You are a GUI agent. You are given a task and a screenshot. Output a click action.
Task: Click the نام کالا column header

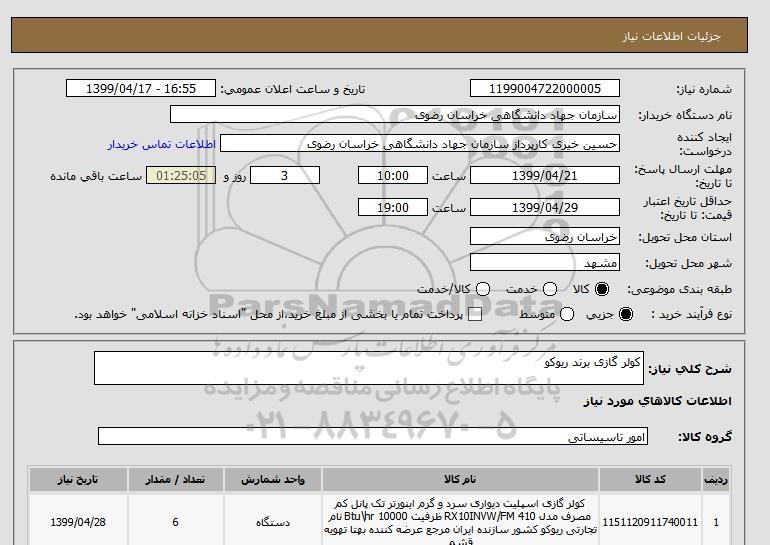pos(460,479)
